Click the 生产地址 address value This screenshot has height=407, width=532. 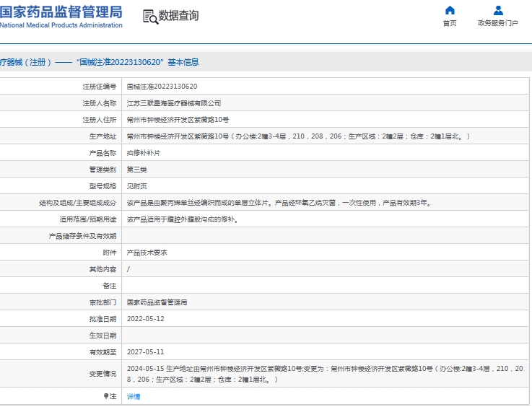(x=298, y=136)
